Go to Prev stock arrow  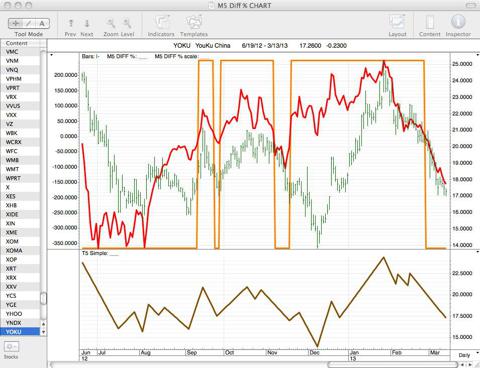coord(71,23)
